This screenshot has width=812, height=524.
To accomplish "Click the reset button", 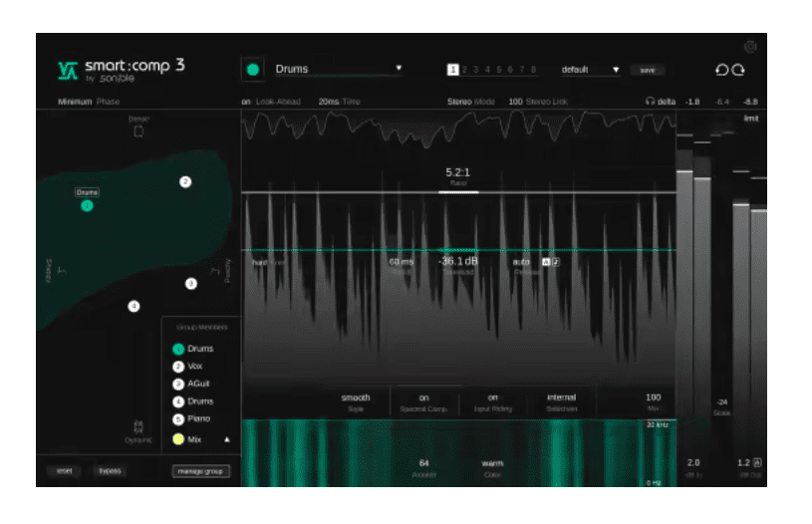I will point(64,470).
